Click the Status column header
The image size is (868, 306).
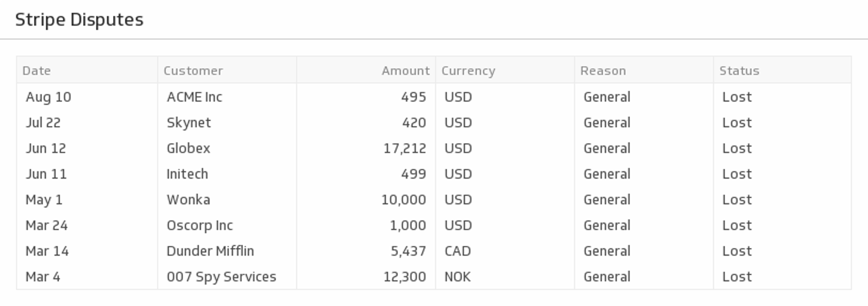(x=739, y=71)
